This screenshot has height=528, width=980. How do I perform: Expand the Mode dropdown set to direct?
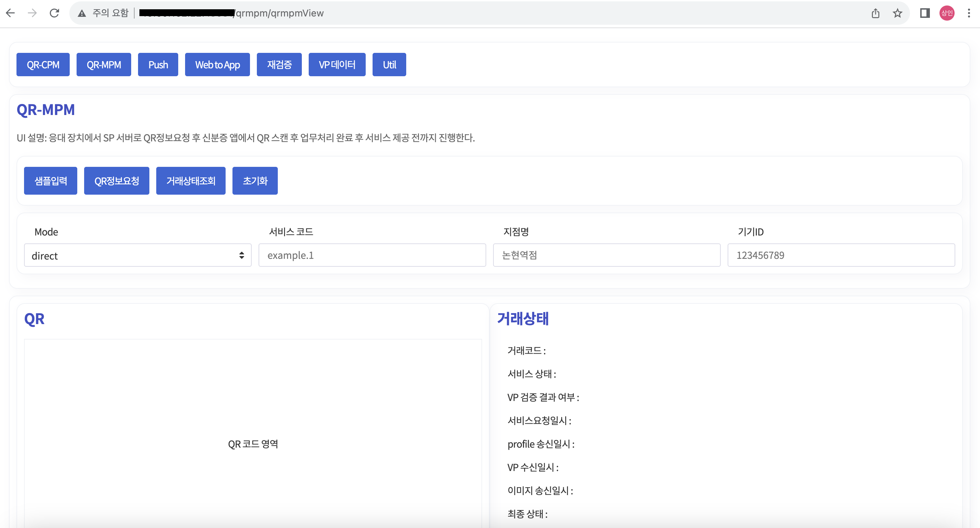pyautogui.click(x=138, y=255)
